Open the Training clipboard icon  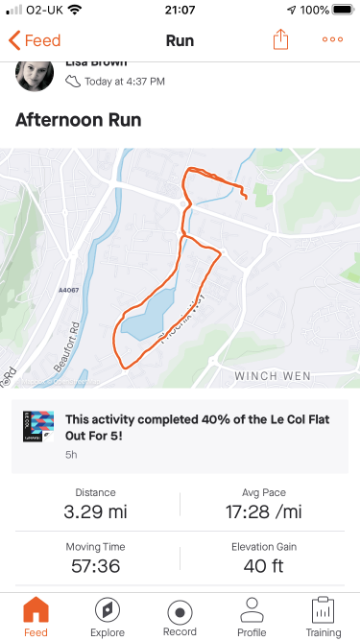point(323,611)
